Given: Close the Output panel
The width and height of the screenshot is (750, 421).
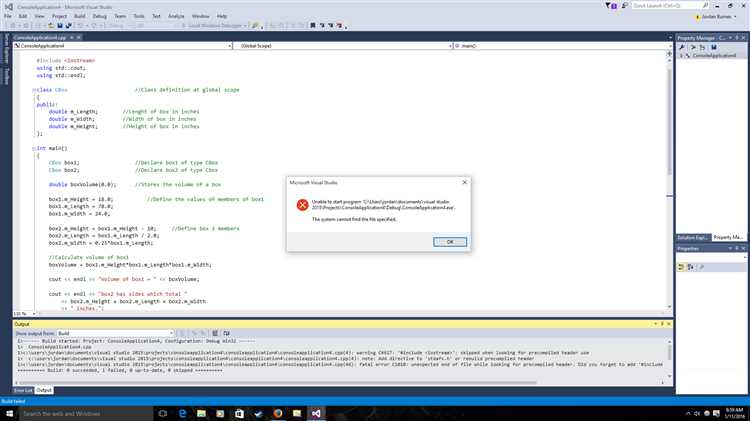Looking at the screenshot, I should pyautogui.click(x=669, y=324).
